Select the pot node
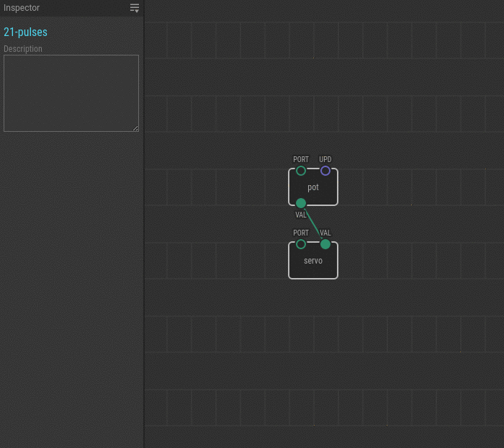 coord(313,187)
